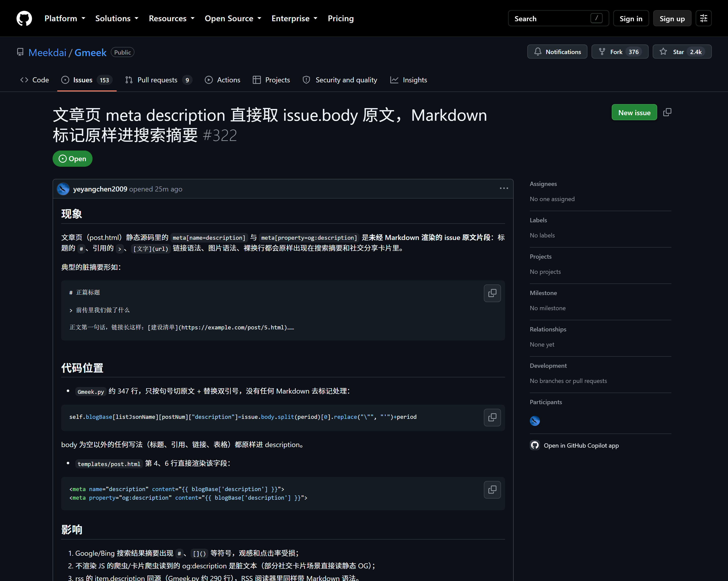Click Open in GitHub Copilot app
728x581 pixels.
tap(574, 445)
